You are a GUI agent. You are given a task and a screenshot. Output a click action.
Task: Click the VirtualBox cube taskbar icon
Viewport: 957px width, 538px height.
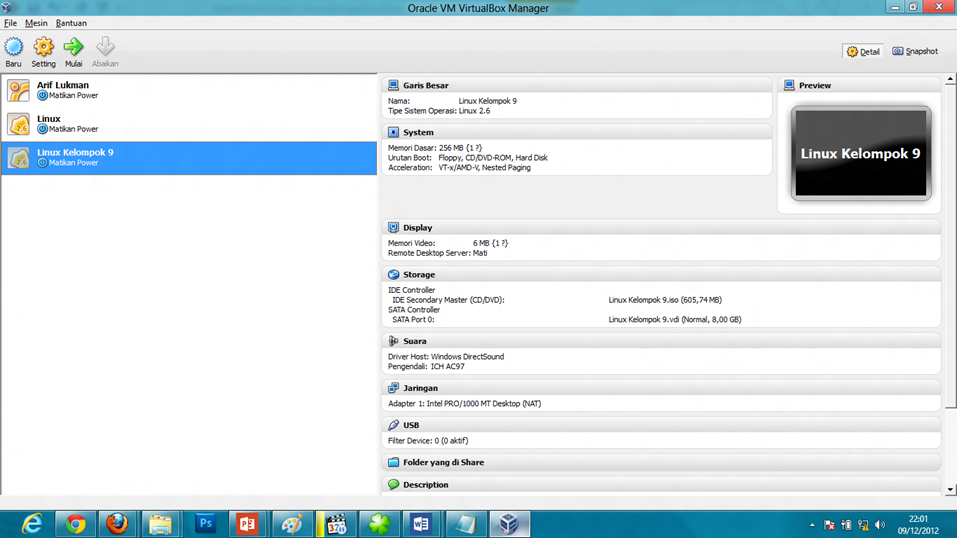coord(509,525)
